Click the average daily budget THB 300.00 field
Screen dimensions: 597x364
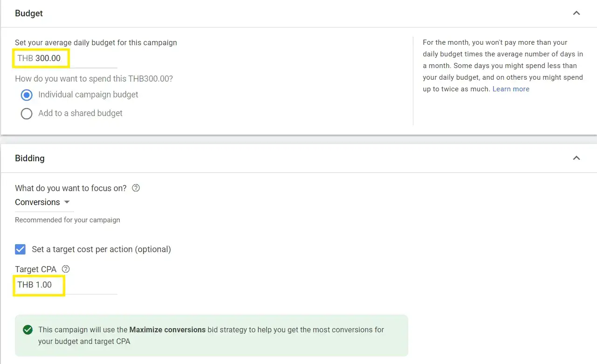tap(66, 59)
